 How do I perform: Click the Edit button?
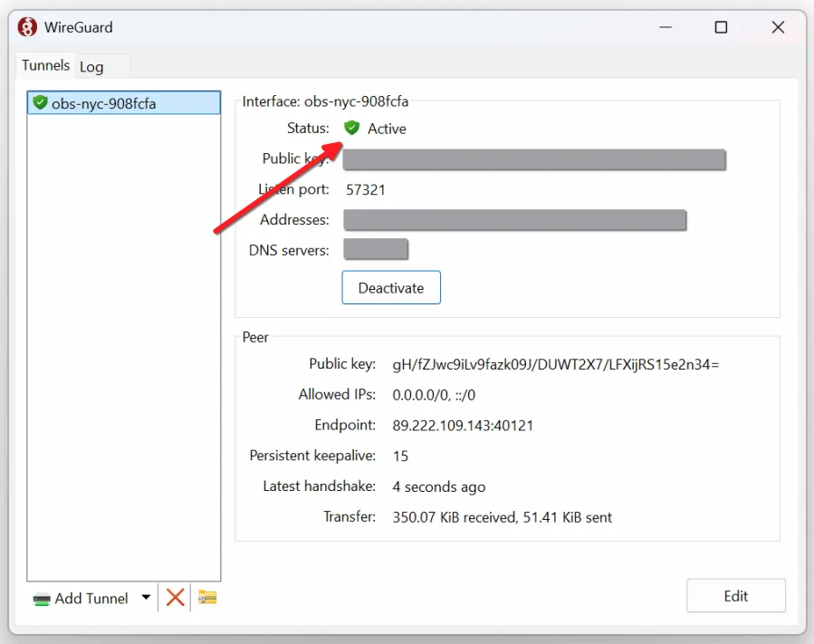(x=735, y=596)
